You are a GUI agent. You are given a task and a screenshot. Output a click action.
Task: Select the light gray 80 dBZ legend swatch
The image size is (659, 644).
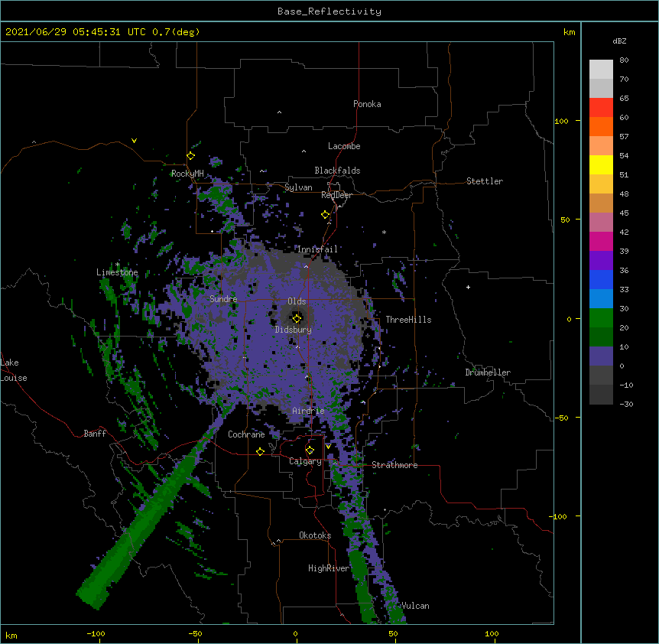pos(601,69)
